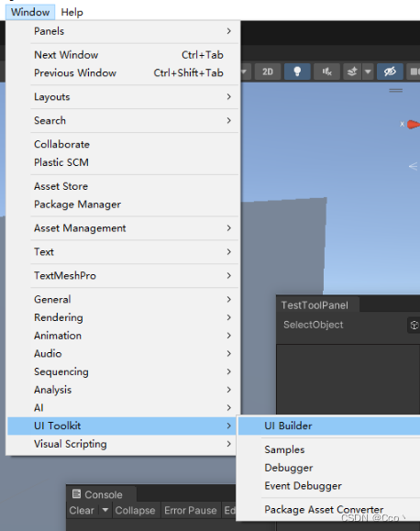Screen dimensions: 420x531
Task: Expand the General submenu
Action: (124, 299)
